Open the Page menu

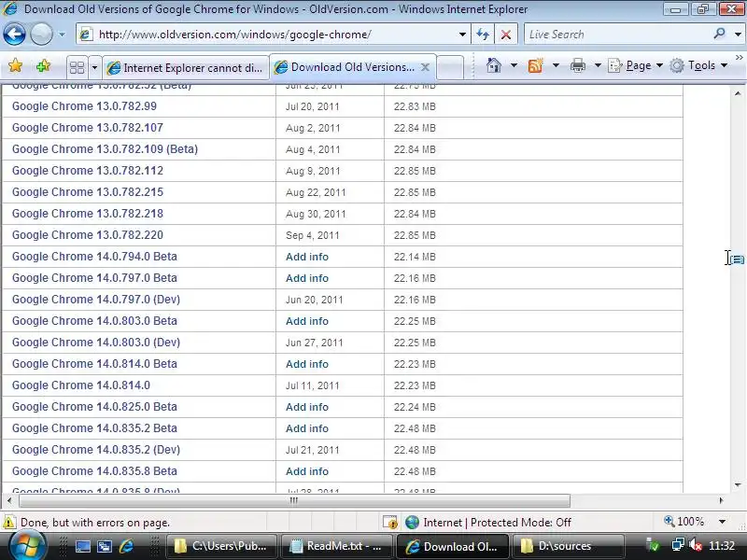tap(635, 65)
